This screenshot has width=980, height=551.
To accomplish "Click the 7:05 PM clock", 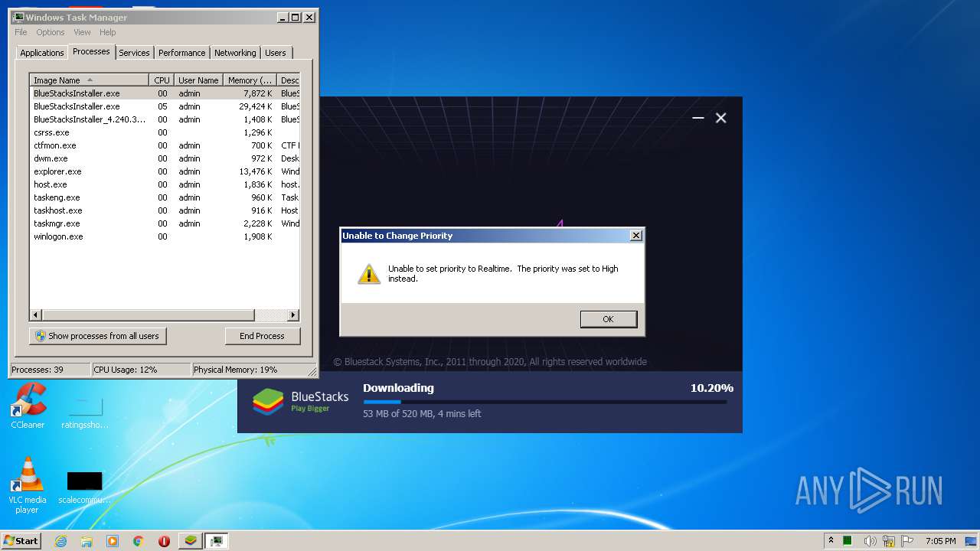I will (940, 541).
